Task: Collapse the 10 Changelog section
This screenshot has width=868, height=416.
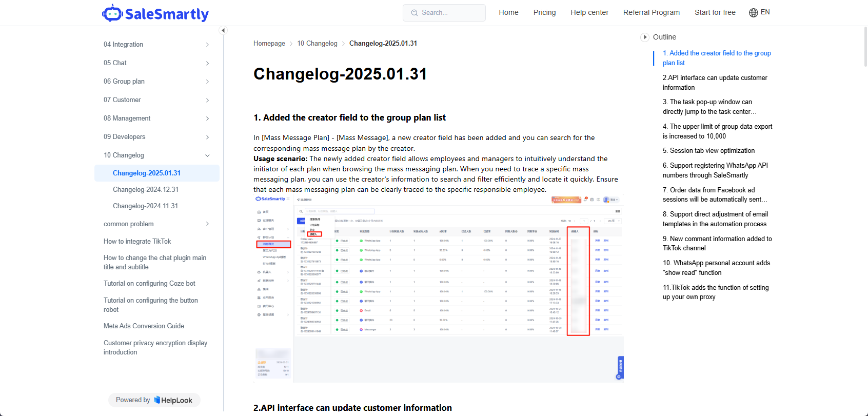Action: pyautogui.click(x=156, y=155)
